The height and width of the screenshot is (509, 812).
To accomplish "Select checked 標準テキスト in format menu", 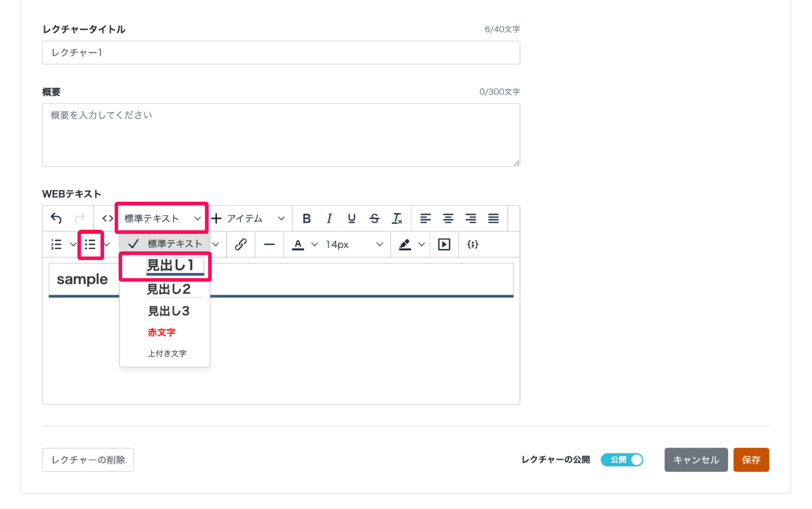I will click(165, 244).
